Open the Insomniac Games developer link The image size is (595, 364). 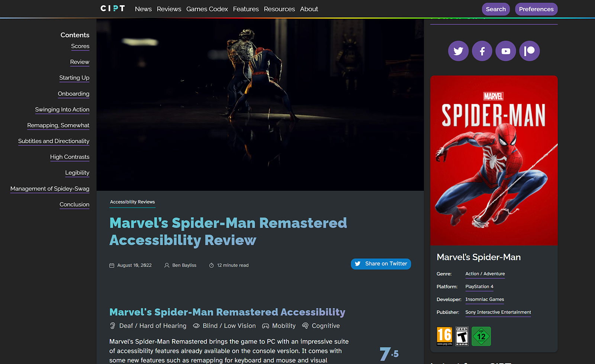click(485, 300)
